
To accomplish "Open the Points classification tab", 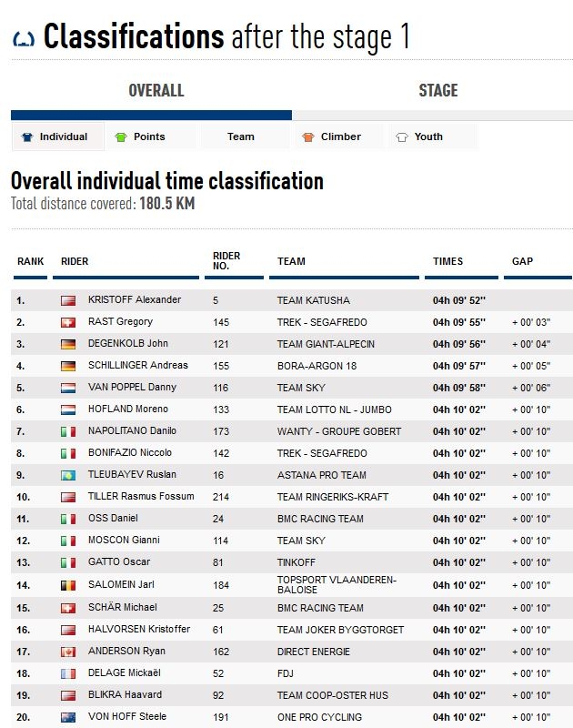I will [x=149, y=137].
